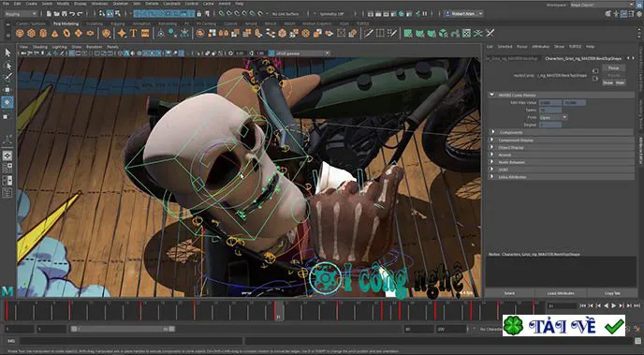Image resolution: width=644 pixels, height=355 pixels.
Task: Click the Min Max Value first field
Action: pyautogui.click(x=550, y=102)
